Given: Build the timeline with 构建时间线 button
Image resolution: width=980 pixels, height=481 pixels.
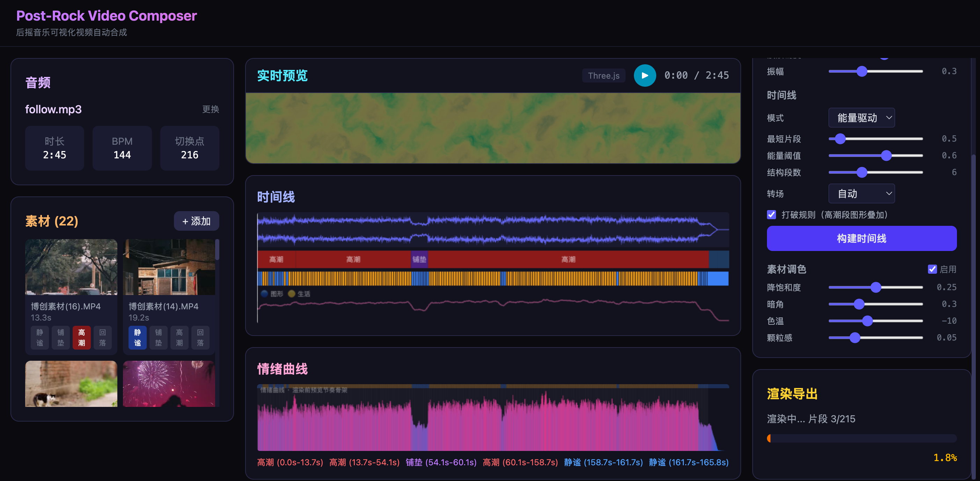Looking at the screenshot, I should (861, 238).
